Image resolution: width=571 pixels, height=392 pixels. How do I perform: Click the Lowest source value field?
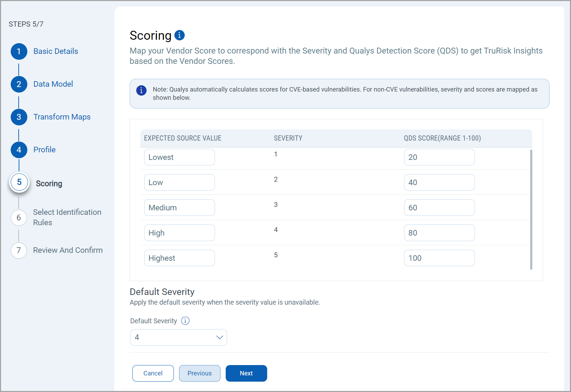coord(179,157)
